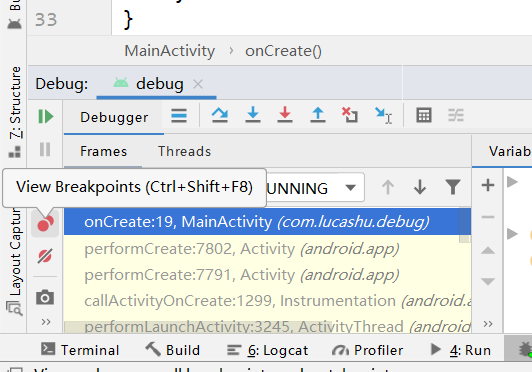Click the Drop Frame icon
The image size is (532, 372).
[350, 115]
